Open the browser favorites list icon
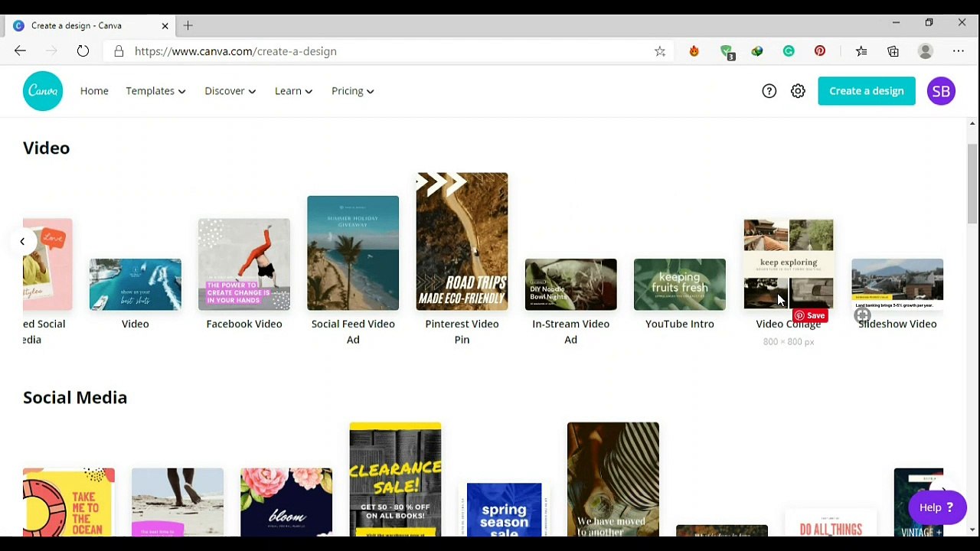 coord(861,51)
